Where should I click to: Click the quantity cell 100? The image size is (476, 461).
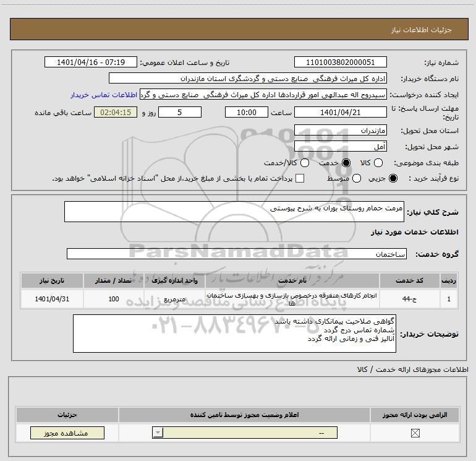pyautogui.click(x=114, y=299)
